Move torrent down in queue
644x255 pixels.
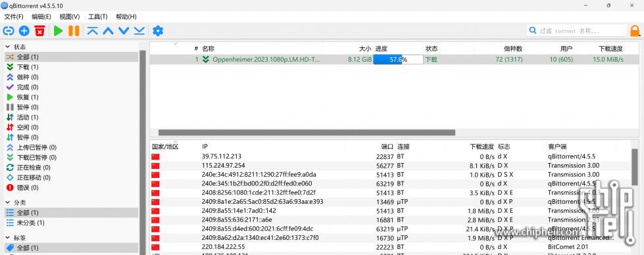click(124, 31)
